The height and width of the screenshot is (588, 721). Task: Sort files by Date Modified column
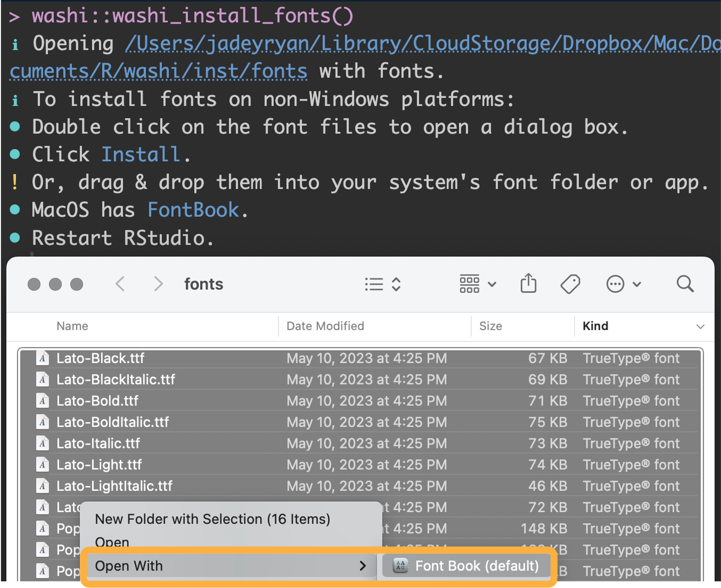coord(325,326)
